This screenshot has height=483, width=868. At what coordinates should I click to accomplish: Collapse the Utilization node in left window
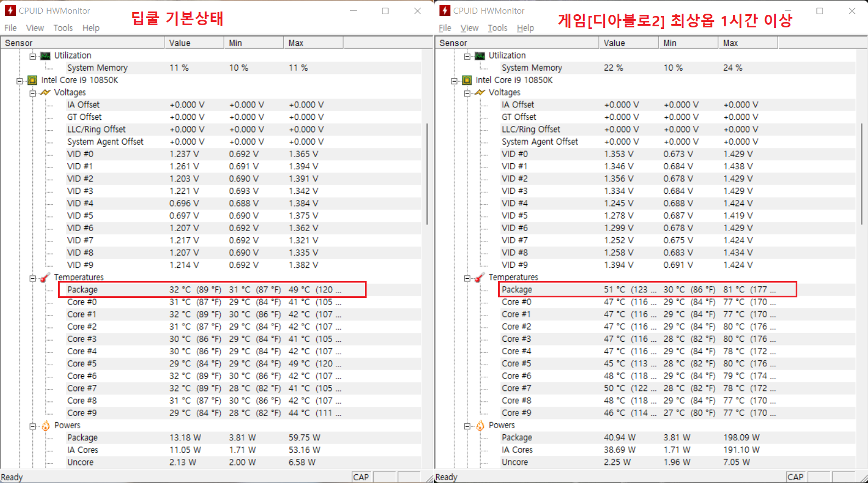click(32, 56)
